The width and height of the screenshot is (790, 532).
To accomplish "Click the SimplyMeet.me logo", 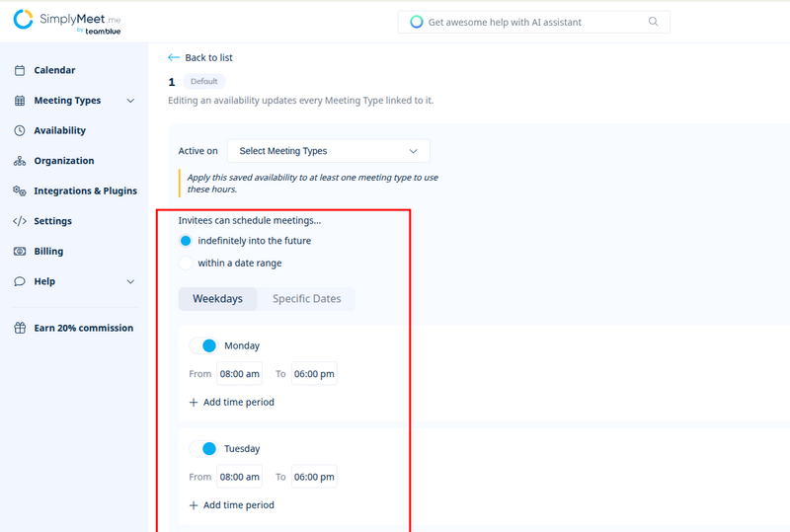I will [x=67, y=22].
